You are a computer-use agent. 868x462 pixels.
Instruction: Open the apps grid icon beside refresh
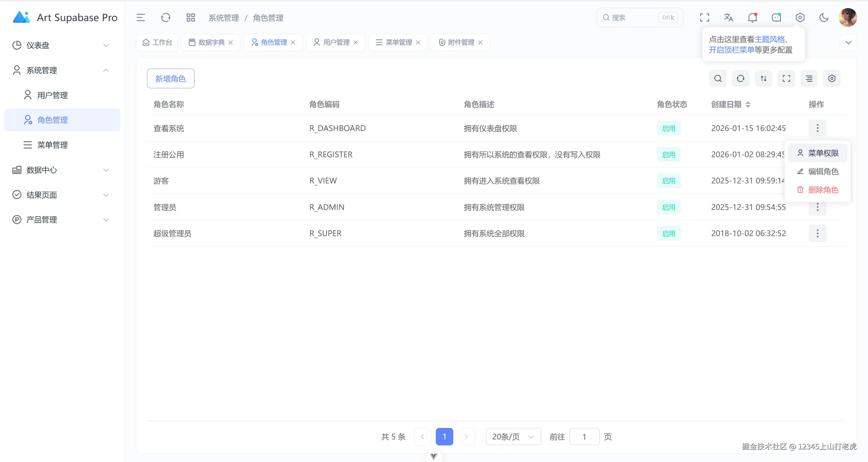click(x=190, y=17)
